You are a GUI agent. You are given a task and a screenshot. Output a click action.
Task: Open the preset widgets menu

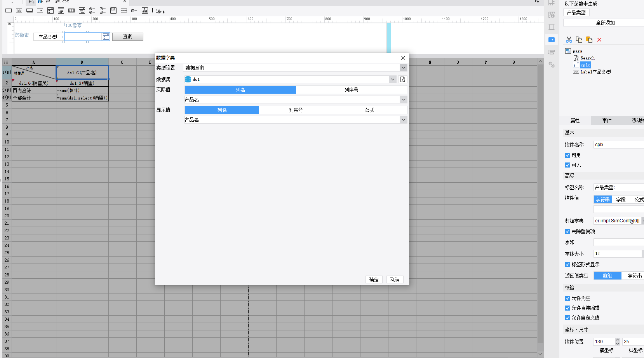(x=160, y=10)
